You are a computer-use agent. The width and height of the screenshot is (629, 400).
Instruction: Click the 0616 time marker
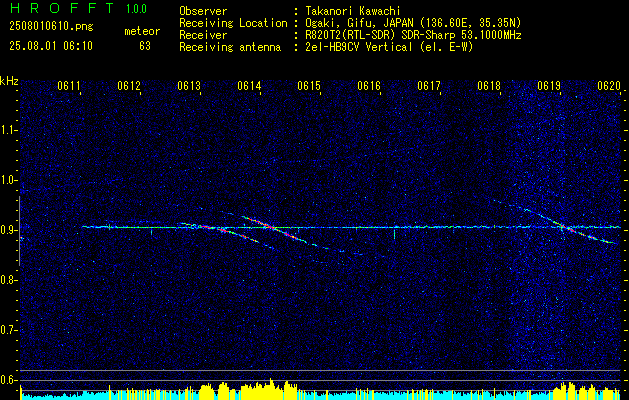click(369, 85)
